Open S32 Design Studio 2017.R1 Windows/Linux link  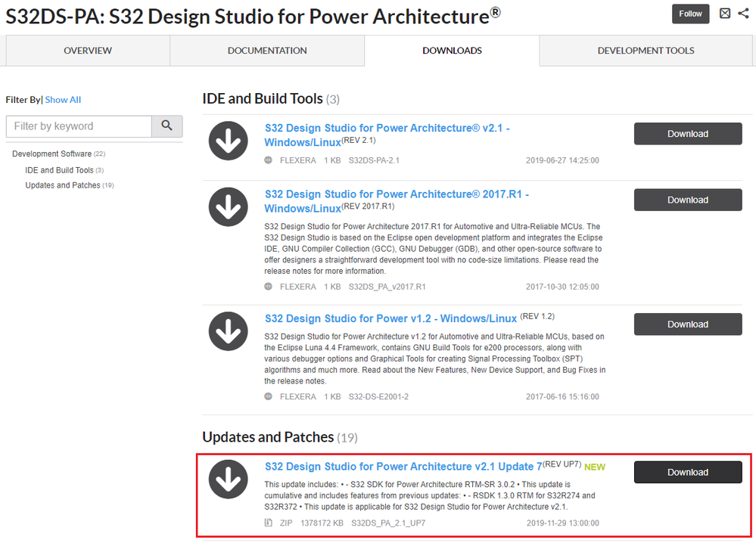point(397,201)
